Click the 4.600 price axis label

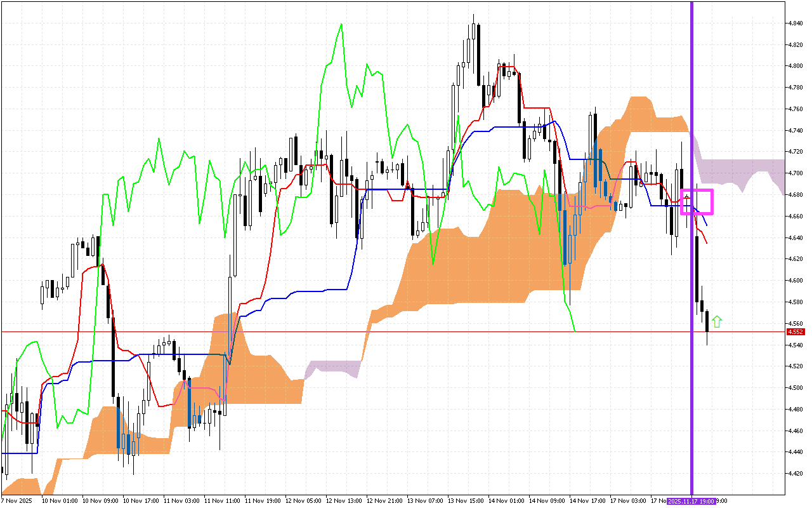coord(795,280)
